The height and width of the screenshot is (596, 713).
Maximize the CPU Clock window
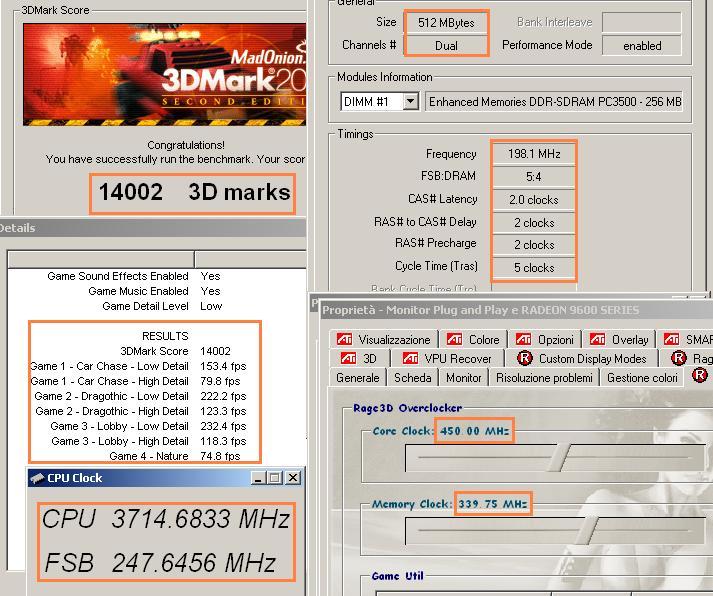275,478
